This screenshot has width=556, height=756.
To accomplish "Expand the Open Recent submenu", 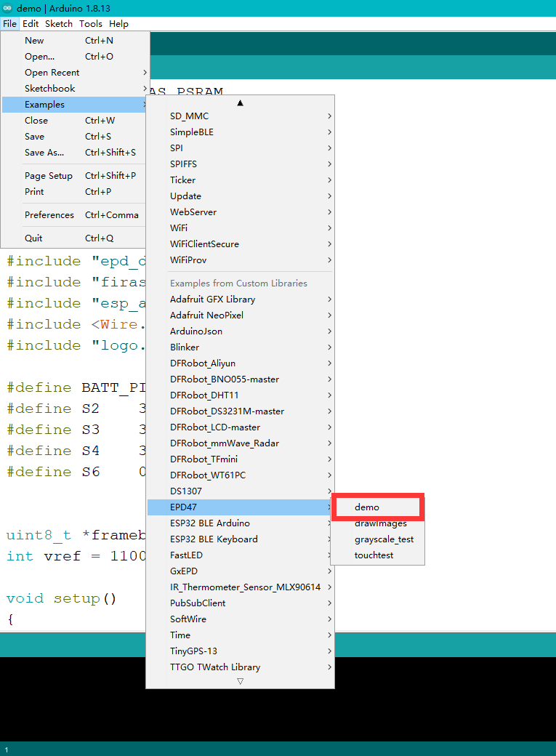I will click(75, 72).
